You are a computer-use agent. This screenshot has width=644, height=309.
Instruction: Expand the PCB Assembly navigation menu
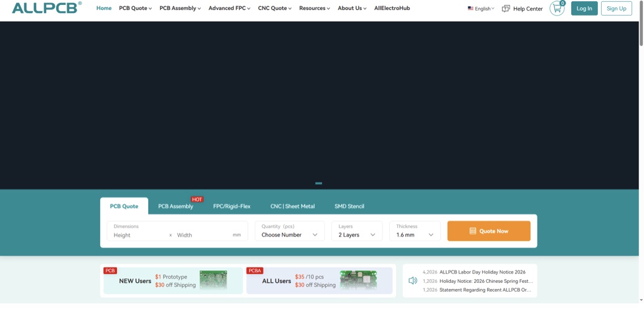click(180, 8)
